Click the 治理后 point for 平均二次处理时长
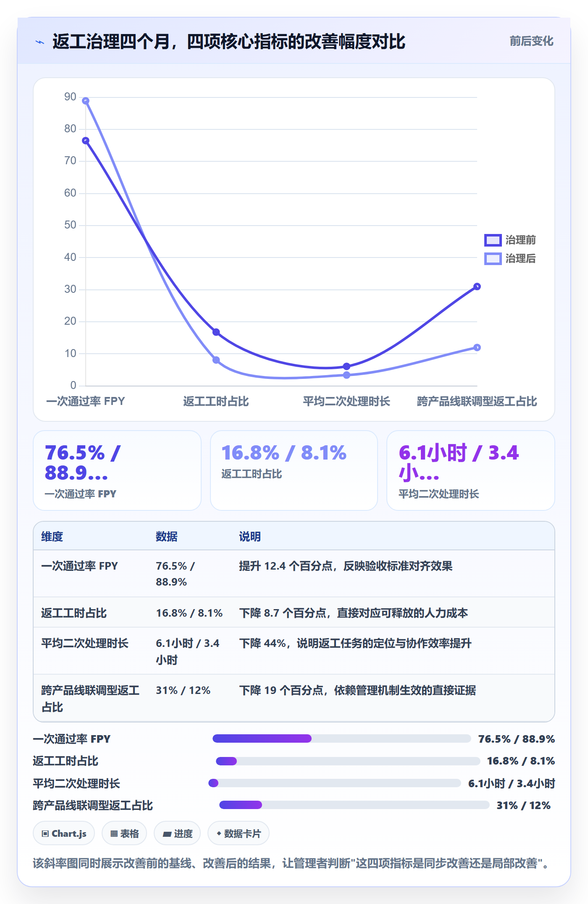The height and width of the screenshot is (904, 588). [346, 375]
